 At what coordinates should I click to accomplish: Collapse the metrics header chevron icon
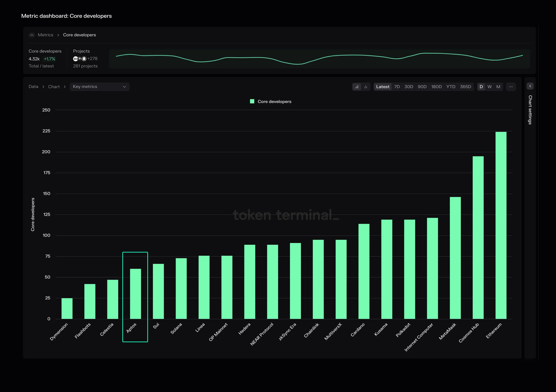click(32, 35)
